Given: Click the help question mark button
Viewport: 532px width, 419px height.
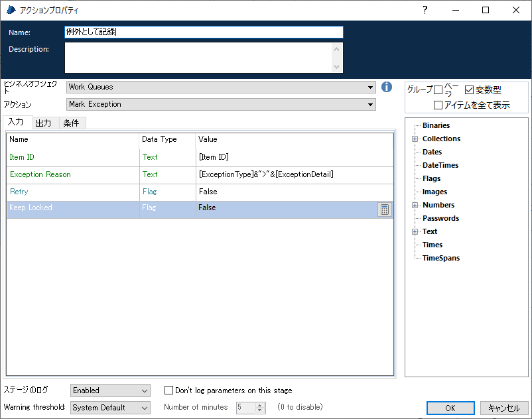Looking at the screenshot, I should (x=425, y=10).
